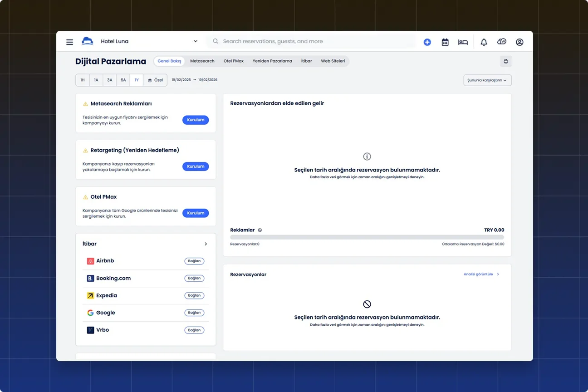Click the rooms/bed icon in the header
The image size is (588, 392).
coord(463,42)
